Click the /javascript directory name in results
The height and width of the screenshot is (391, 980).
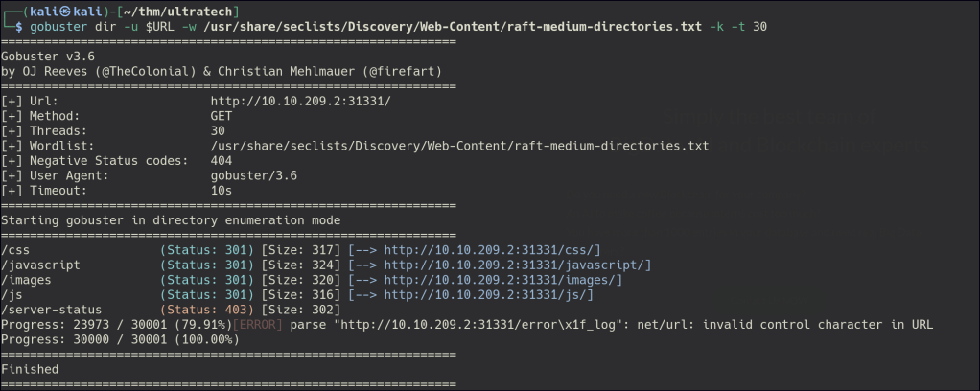point(41,264)
